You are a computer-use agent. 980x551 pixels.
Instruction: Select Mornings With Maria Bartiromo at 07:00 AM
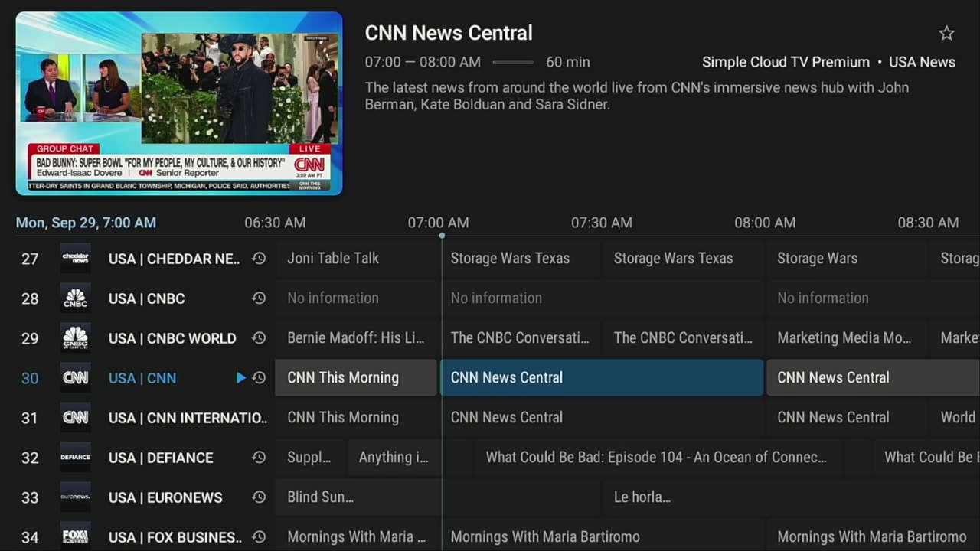pyautogui.click(x=602, y=537)
